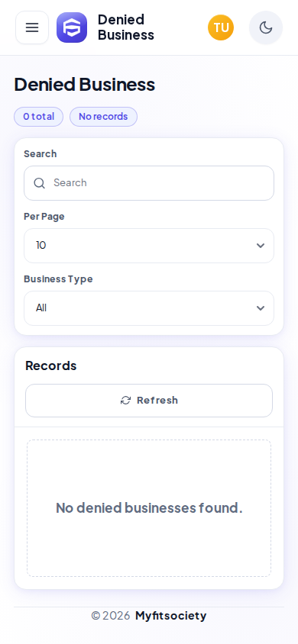Click the Per Page chevron arrow
This screenshot has height=644, width=298.
tap(261, 246)
